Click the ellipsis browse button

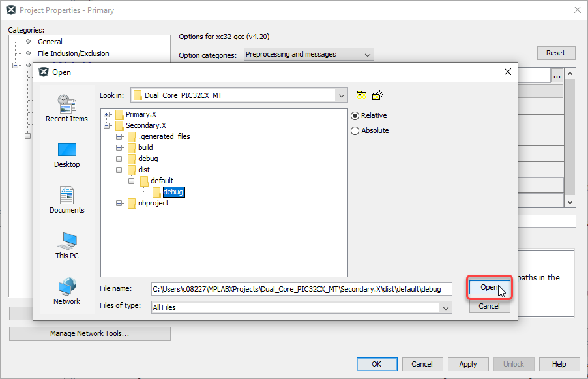[x=557, y=76]
